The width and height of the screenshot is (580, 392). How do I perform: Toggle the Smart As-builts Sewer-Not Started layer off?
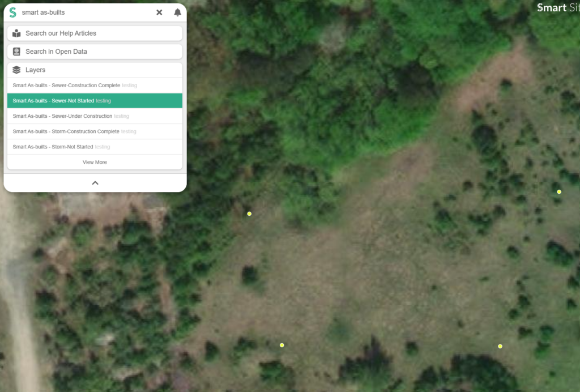(95, 100)
